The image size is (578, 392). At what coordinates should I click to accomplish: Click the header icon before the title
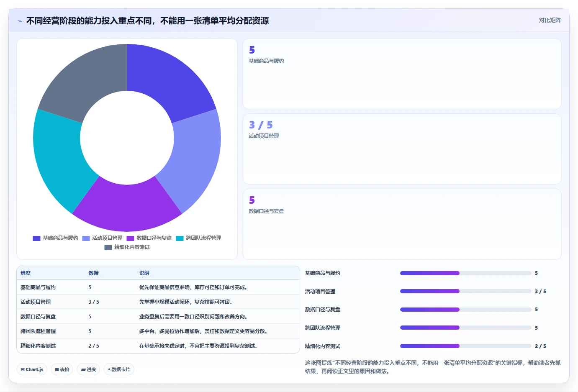(x=20, y=21)
